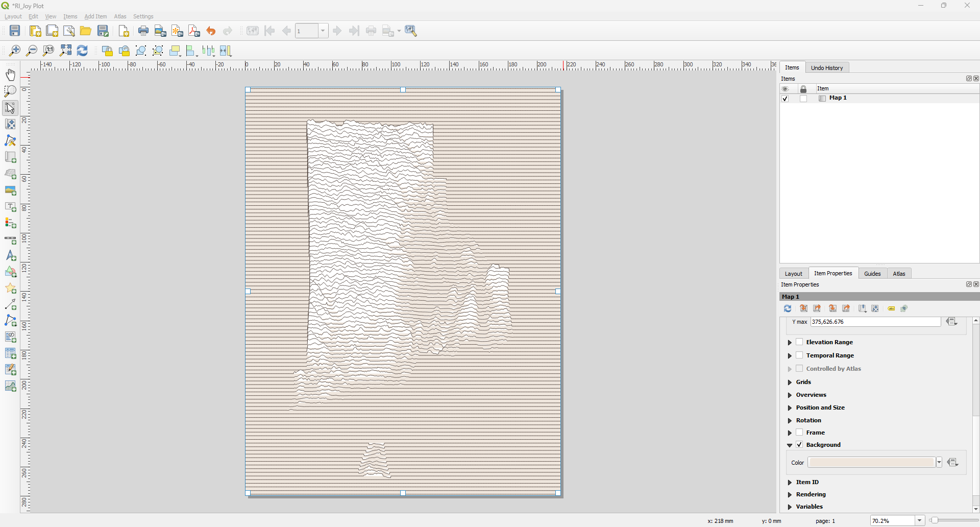Click the Add Label tool
This screenshot has width=980, height=527.
pos(10,207)
